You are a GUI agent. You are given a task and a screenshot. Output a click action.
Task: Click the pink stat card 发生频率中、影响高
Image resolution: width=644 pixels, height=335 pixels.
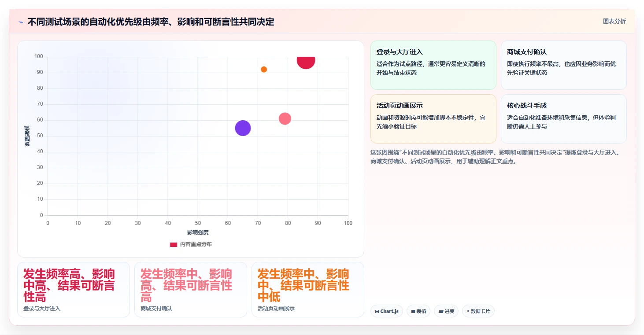coord(191,290)
